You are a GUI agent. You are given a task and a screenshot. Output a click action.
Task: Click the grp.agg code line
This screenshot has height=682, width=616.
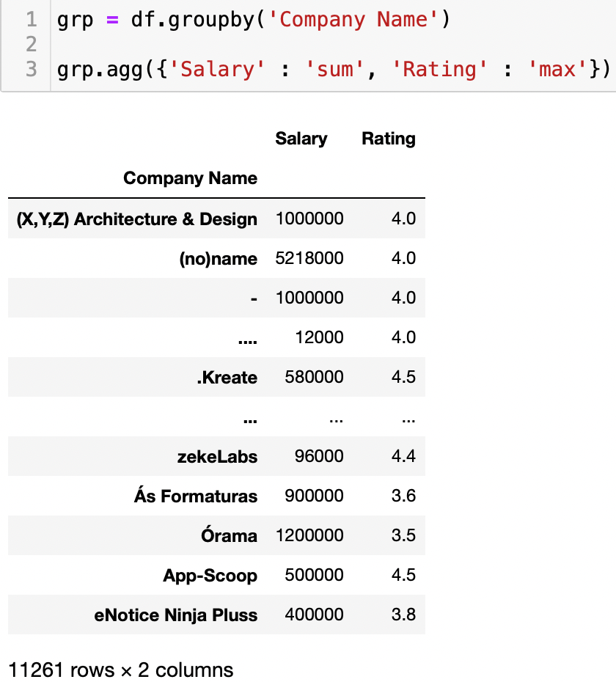[x=333, y=69]
